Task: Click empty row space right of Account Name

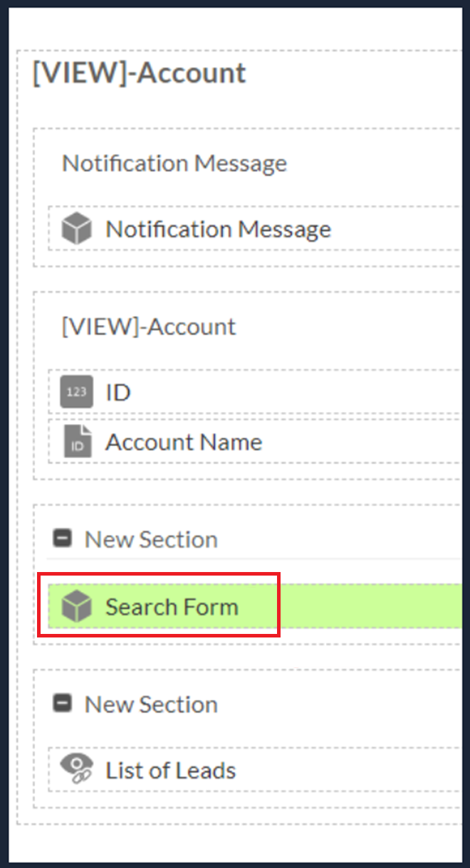Action: pyautogui.click(x=363, y=443)
